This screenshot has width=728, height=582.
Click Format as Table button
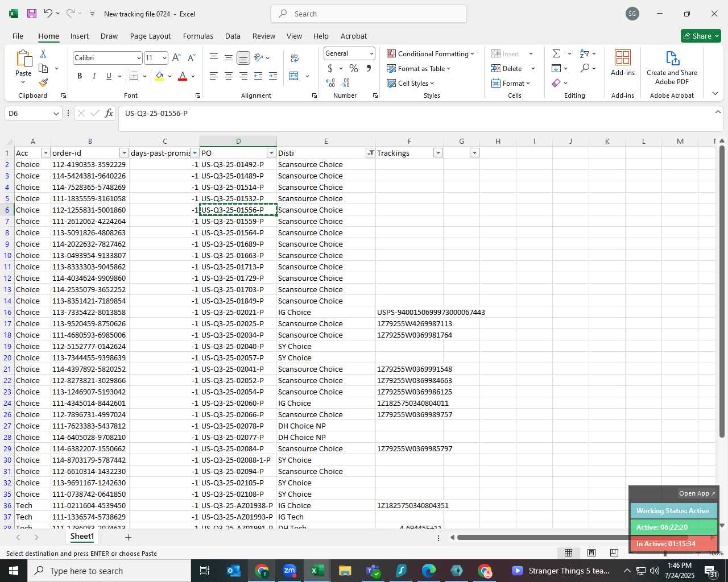tap(419, 68)
